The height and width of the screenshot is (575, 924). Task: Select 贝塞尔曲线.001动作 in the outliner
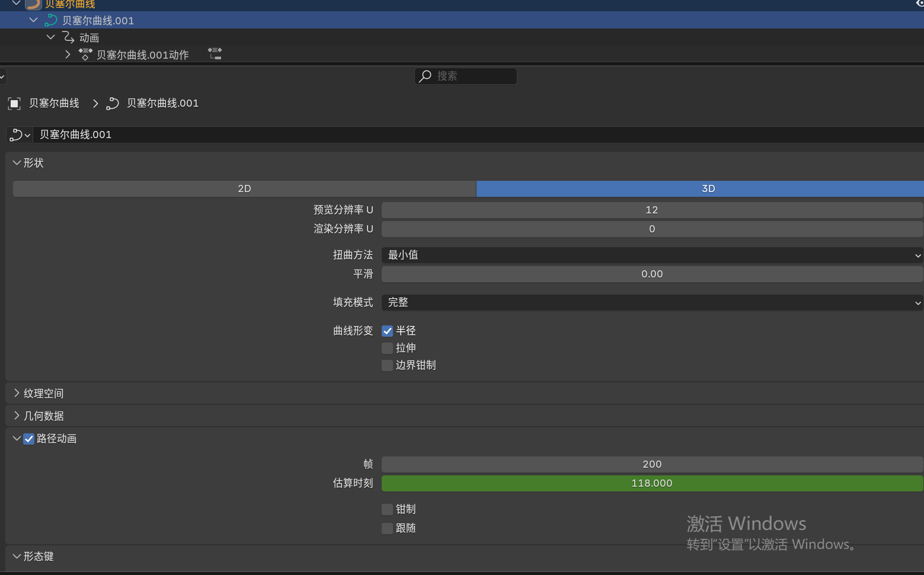pos(142,55)
